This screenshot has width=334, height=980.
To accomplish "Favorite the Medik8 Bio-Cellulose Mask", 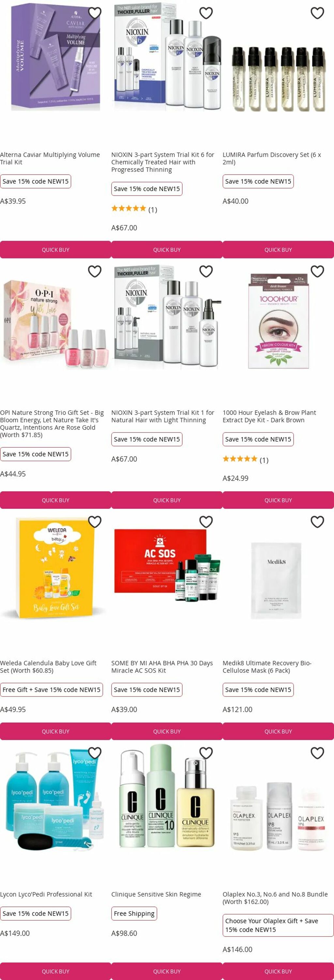I will [317, 522].
